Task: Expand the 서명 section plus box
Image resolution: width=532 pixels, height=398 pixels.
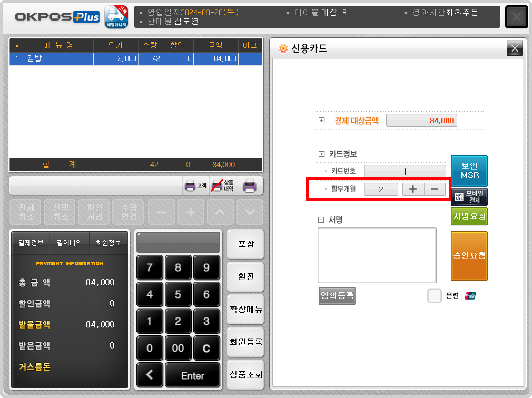Action: 321,220
